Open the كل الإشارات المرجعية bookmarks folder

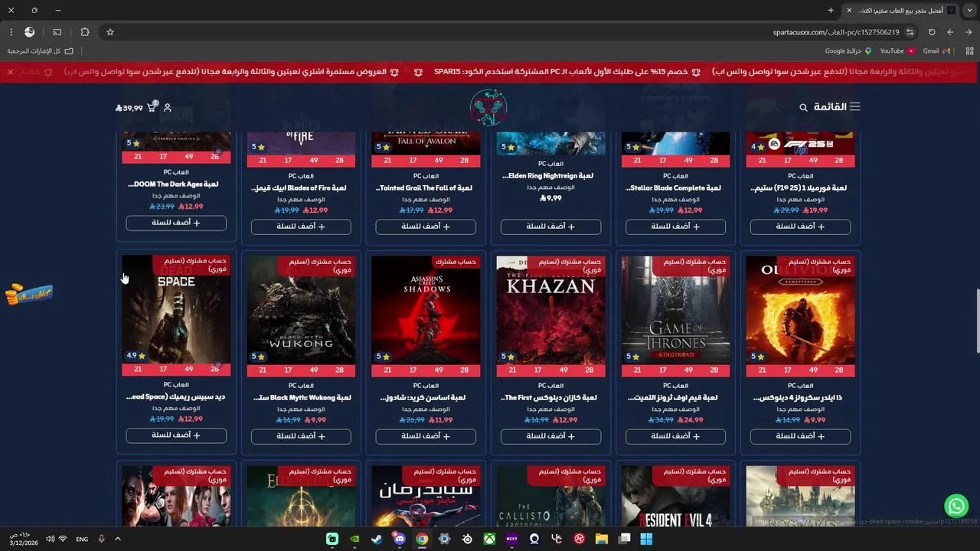41,51
